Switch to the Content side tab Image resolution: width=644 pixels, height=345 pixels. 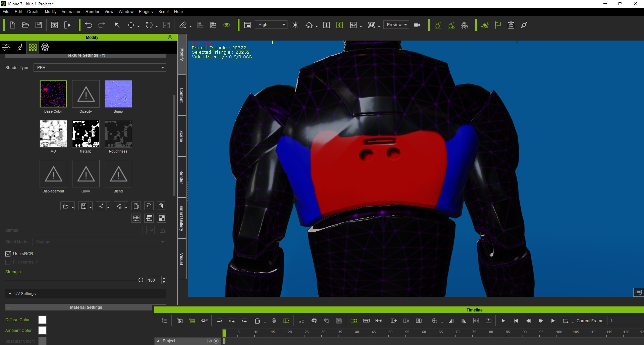coord(182,96)
